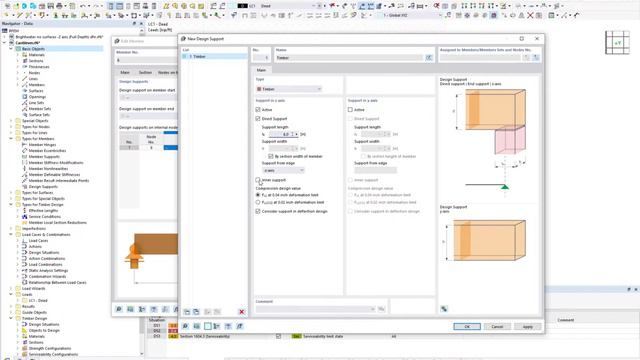Click the Static Analysis Settings icon in Navigator

coord(24,271)
